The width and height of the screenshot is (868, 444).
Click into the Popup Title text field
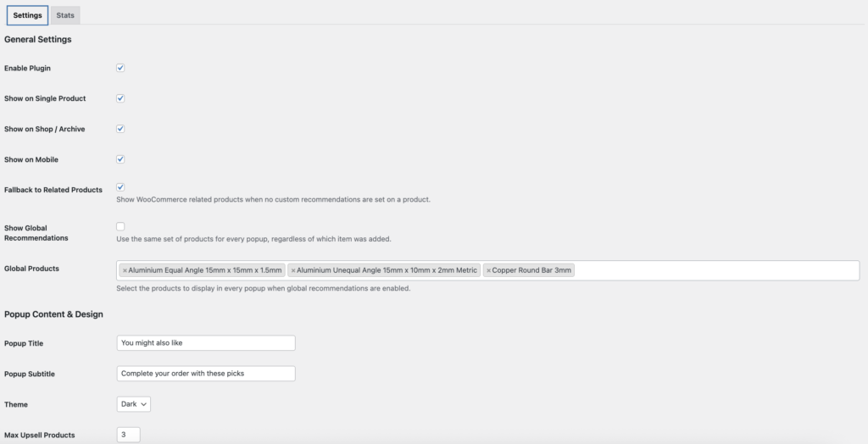[205, 343]
